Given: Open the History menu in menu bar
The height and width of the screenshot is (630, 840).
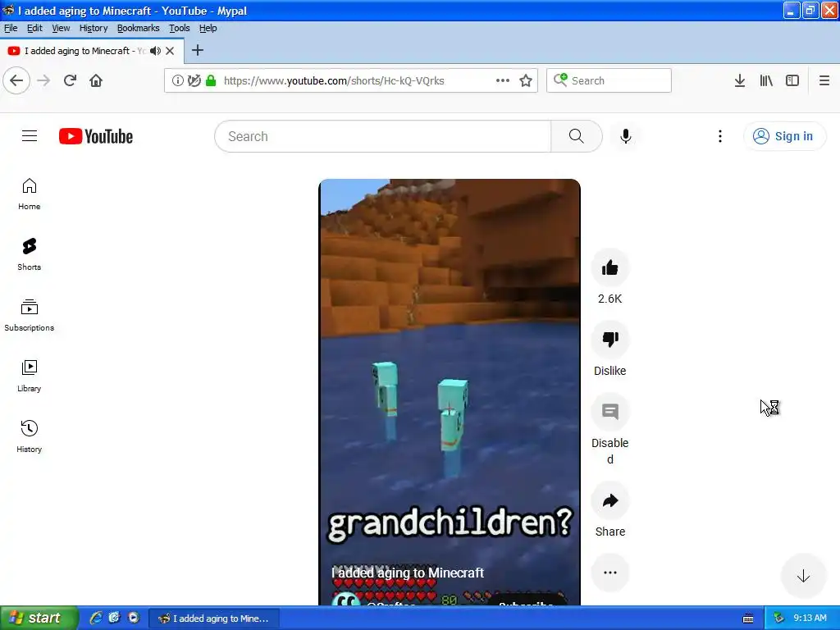Looking at the screenshot, I should pyautogui.click(x=94, y=28).
